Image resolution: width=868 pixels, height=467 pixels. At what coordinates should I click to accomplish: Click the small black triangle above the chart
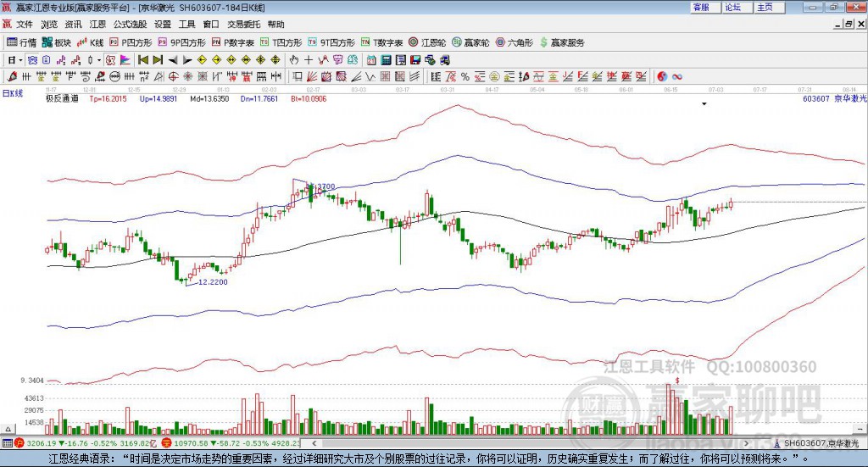pos(704,104)
